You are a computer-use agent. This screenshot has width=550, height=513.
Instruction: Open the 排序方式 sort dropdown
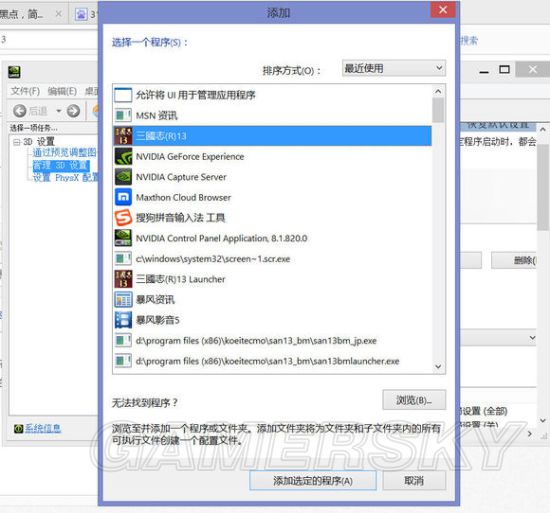(x=394, y=68)
